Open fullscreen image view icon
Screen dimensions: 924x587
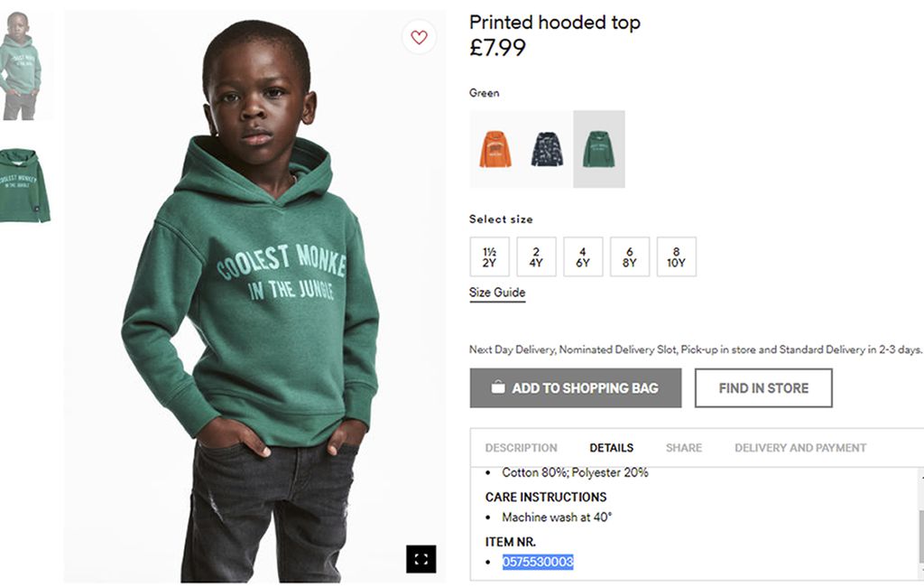coord(420,559)
